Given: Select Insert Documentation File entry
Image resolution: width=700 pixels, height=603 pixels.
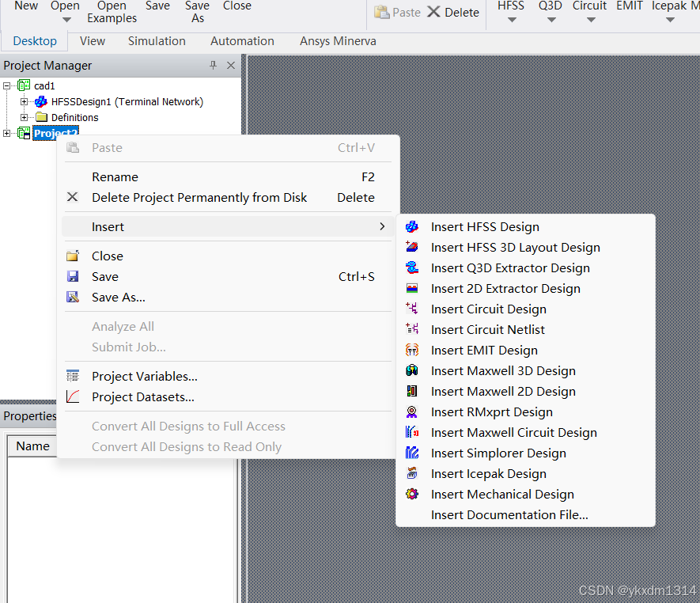Looking at the screenshot, I should (x=525, y=514).
